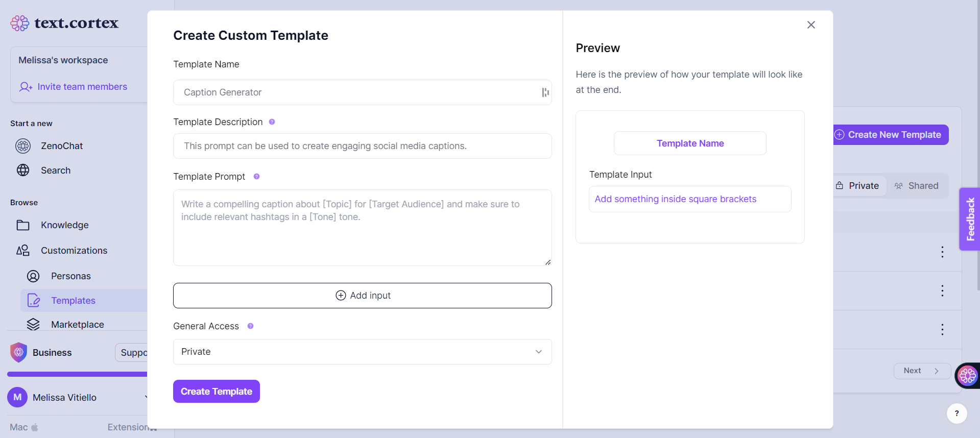Click the Create Template button
The image size is (980, 438).
point(217,392)
